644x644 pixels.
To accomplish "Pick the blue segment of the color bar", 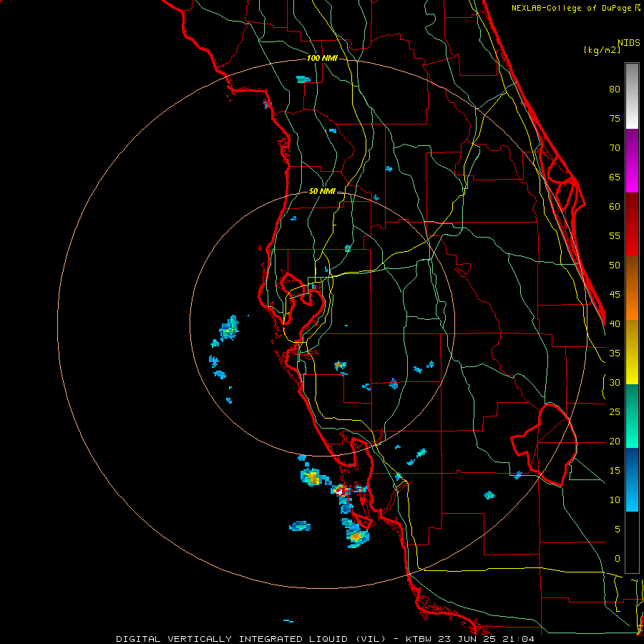I will tap(632, 479).
